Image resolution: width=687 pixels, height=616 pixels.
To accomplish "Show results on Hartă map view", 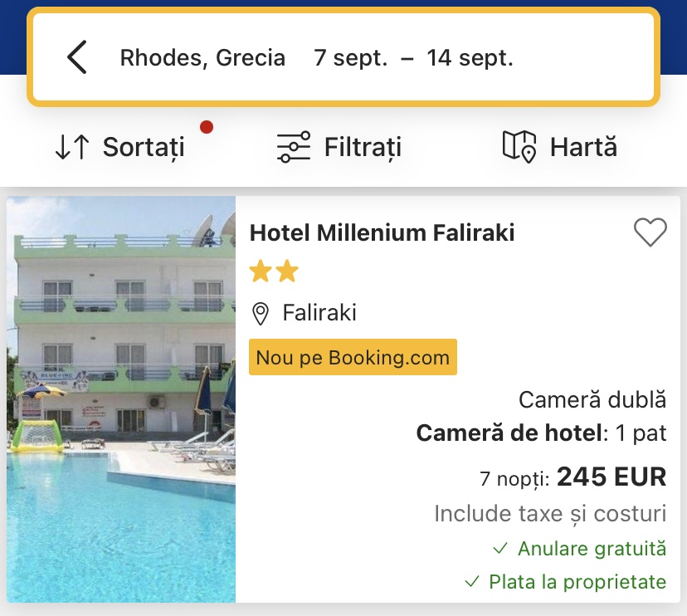I will click(583, 148).
